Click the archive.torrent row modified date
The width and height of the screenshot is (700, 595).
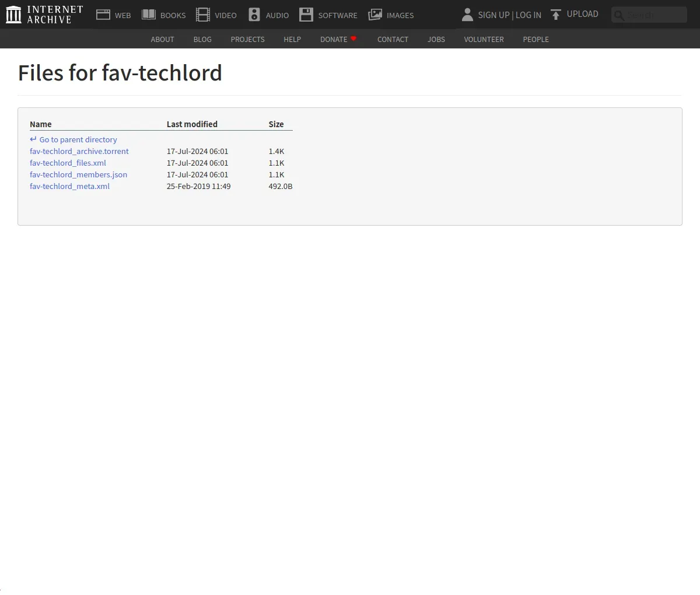click(x=198, y=152)
